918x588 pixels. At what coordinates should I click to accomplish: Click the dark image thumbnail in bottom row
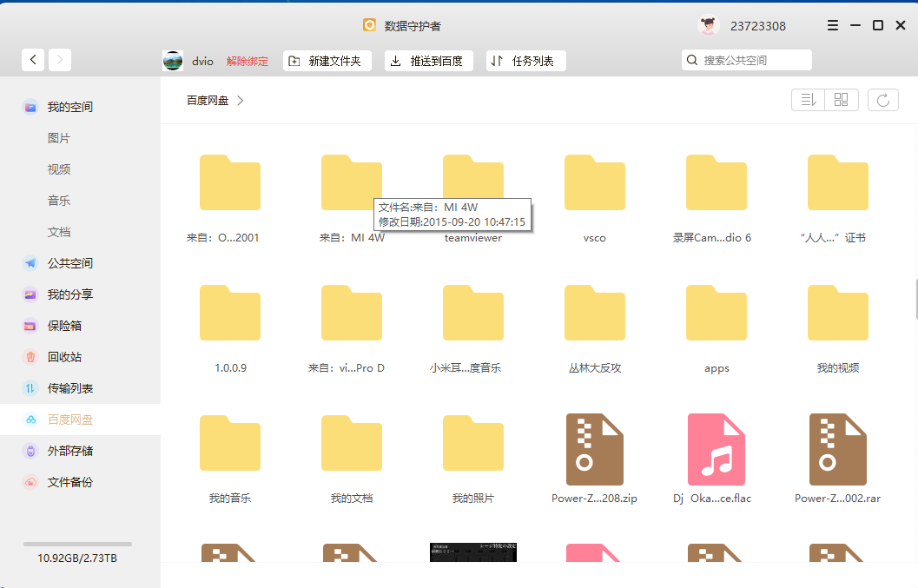click(x=473, y=552)
